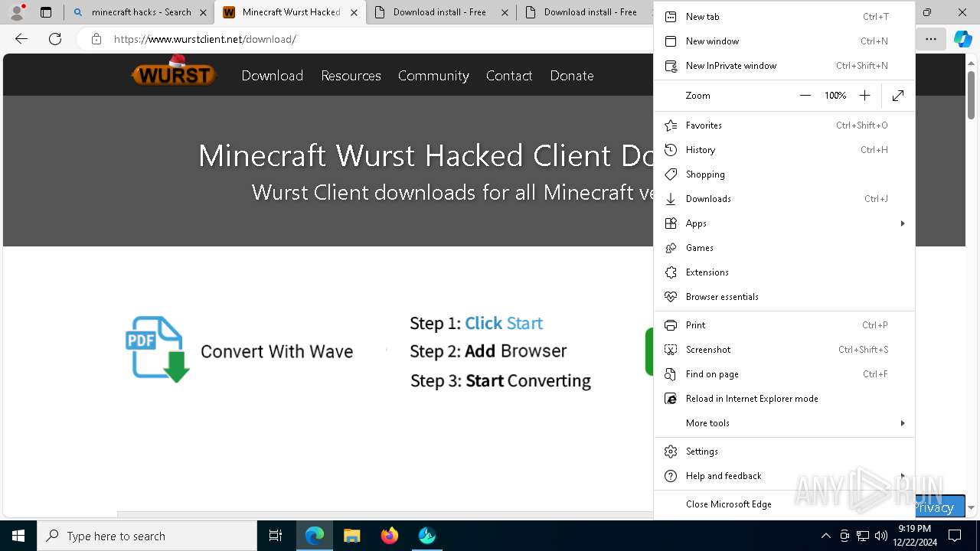Image resolution: width=980 pixels, height=551 pixels.
Task: Open a New InPrivate window
Action: (x=784, y=66)
